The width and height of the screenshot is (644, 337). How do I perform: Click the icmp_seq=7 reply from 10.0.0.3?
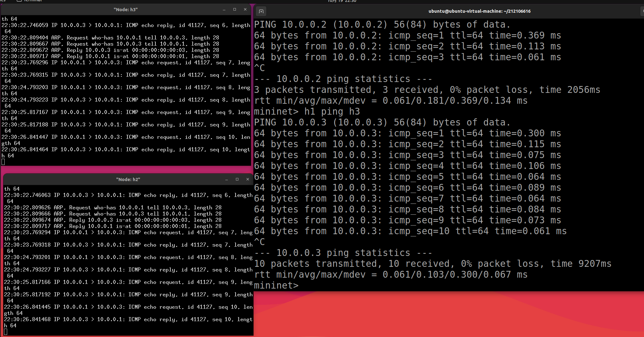pyautogui.click(x=407, y=198)
